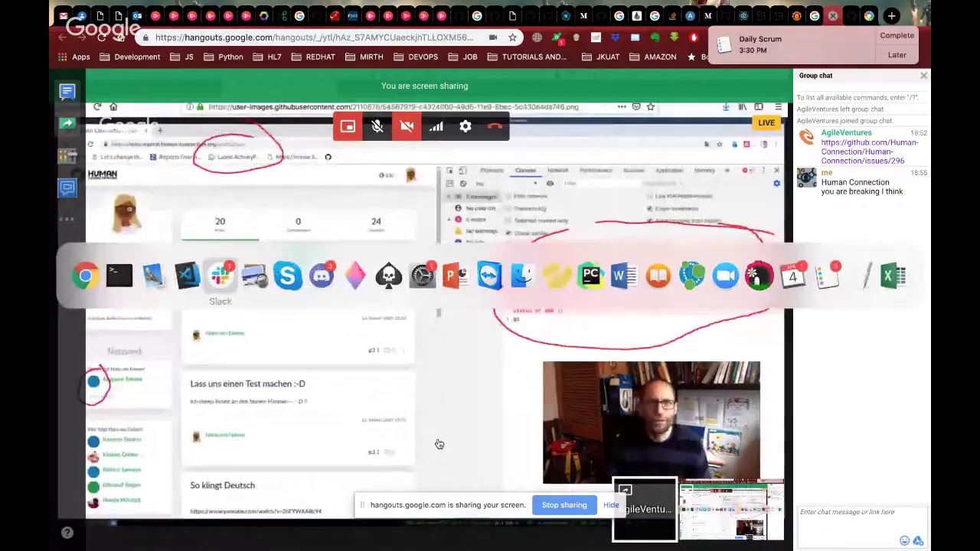Launch PyCharm from the dock
Image resolution: width=980 pixels, height=551 pixels.
point(591,275)
